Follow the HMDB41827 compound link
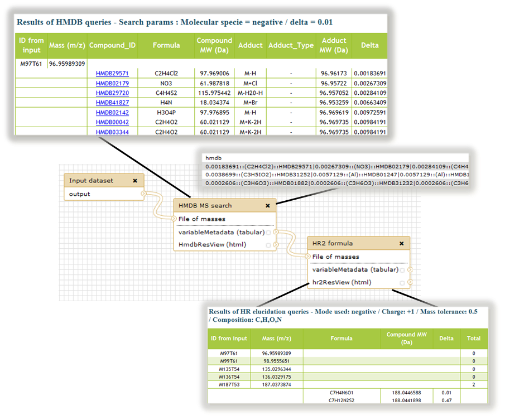Screen dimensions: 505x420 tap(112, 103)
